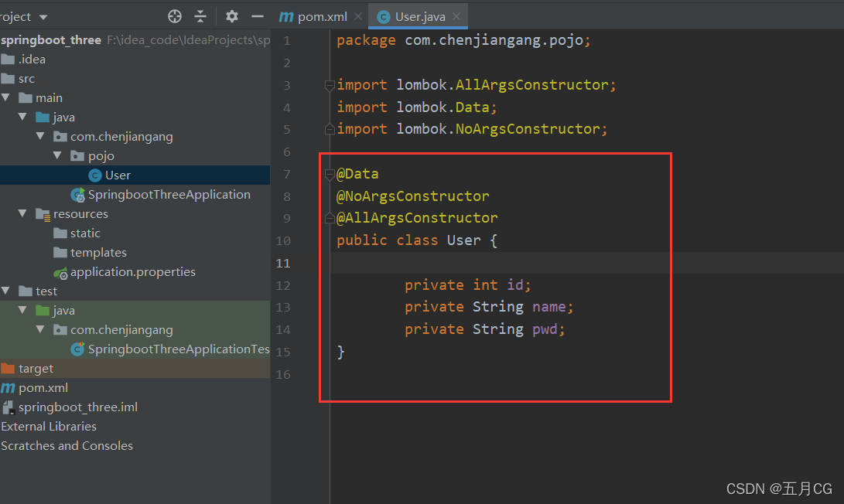844x504 pixels.
Task: Select the User class in project tree
Action: click(x=118, y=175)
